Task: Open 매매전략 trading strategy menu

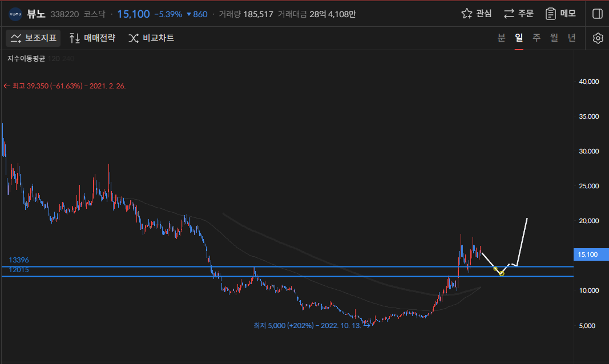Action: (x=92, y=38)
